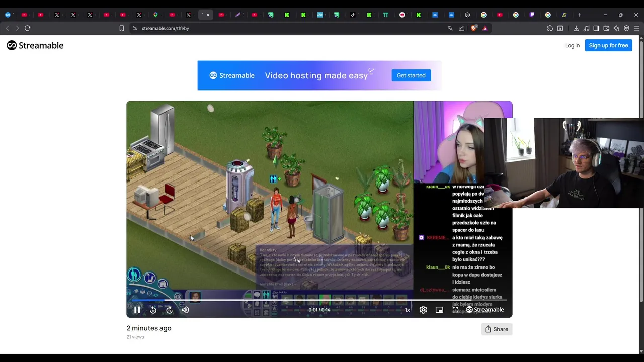The image size is (644, 362).
Task: Switch to the TT favicon tab
Action: (x=385, y=15)
